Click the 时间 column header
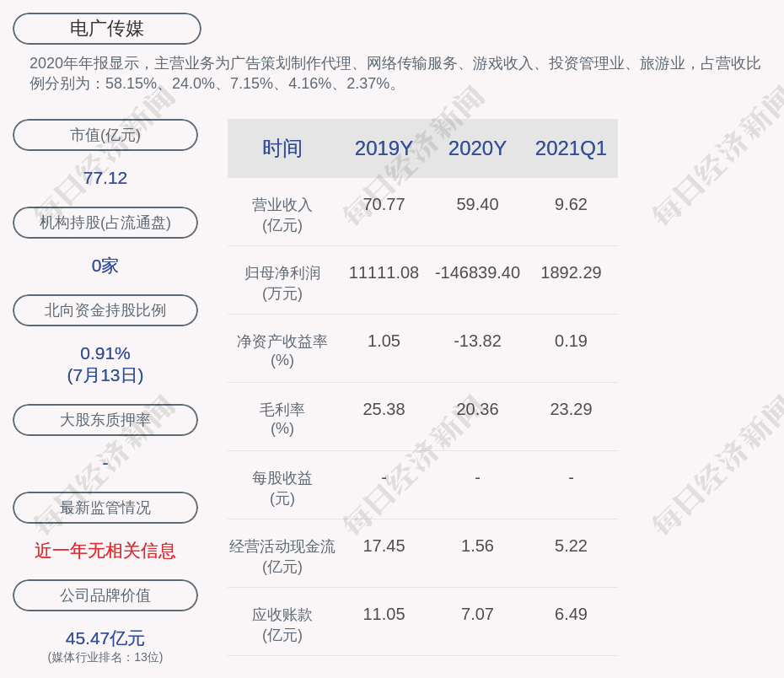The image size is (784, 678). [282, 148]
